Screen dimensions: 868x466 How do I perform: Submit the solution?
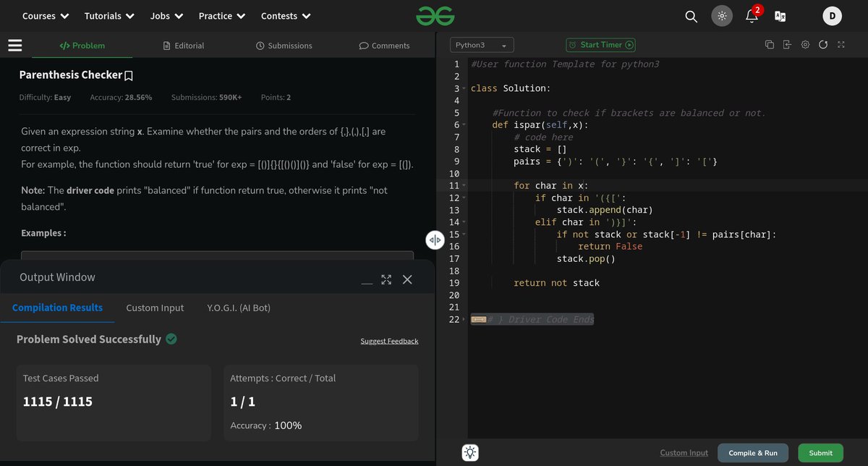coord(820,453)
